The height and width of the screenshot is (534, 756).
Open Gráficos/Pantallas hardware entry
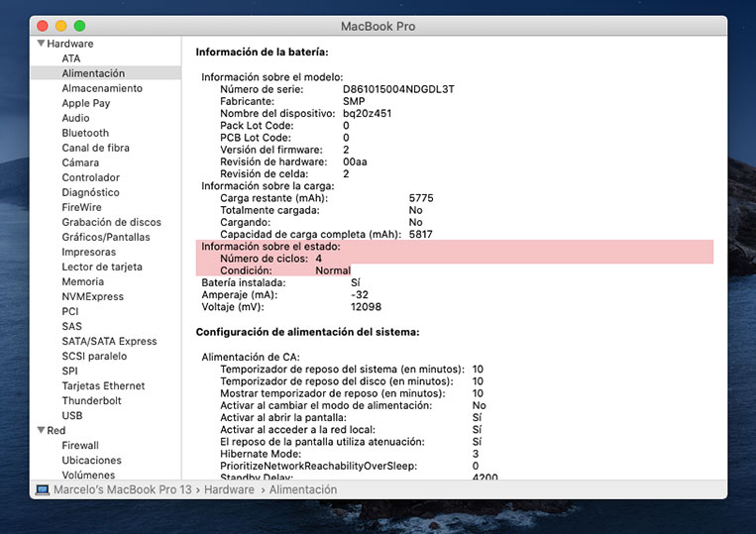click(x=106, y=237)
